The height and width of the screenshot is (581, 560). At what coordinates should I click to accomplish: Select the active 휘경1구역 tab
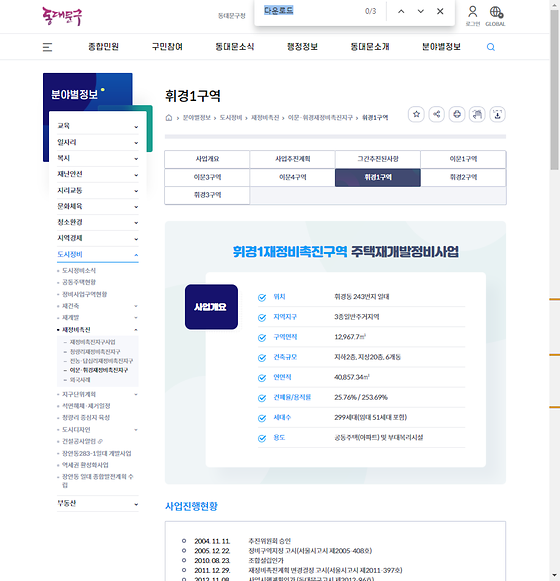click(378, 177)
